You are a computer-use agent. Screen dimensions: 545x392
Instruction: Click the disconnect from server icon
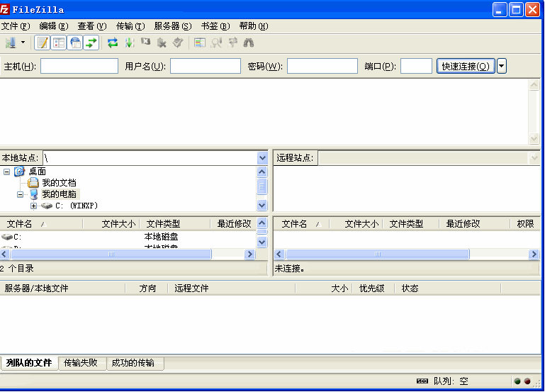coord(162,43)
